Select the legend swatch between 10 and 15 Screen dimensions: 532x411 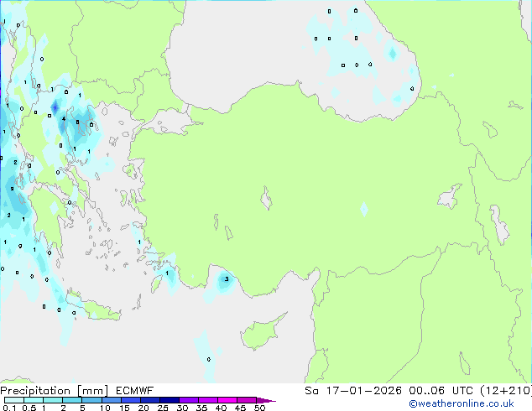pyautogui.click(x=113, y=400)
